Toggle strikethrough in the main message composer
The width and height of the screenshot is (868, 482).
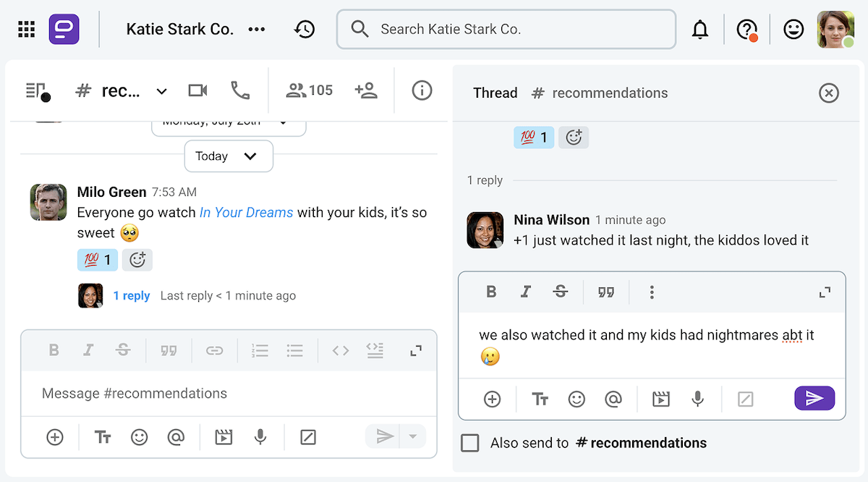tap(123, 350)
